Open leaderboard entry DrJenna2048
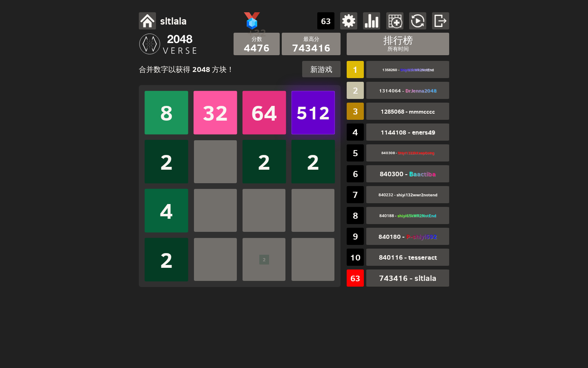This screenshot has width=588, height=368. pyautogui.click(x=408, y=90)
